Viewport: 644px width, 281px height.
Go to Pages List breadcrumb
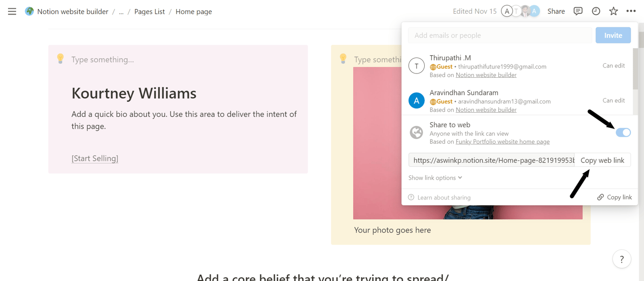[149, 11]
